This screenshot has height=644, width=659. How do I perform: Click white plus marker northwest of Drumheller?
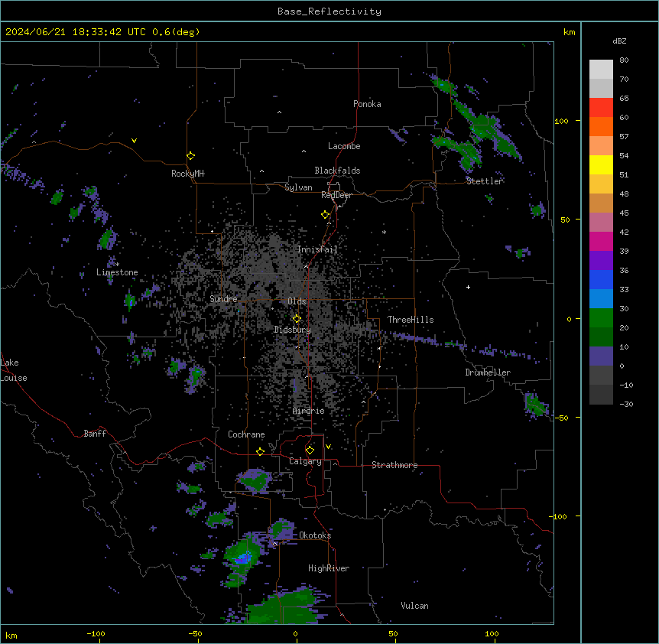click(x=468, y=287)
